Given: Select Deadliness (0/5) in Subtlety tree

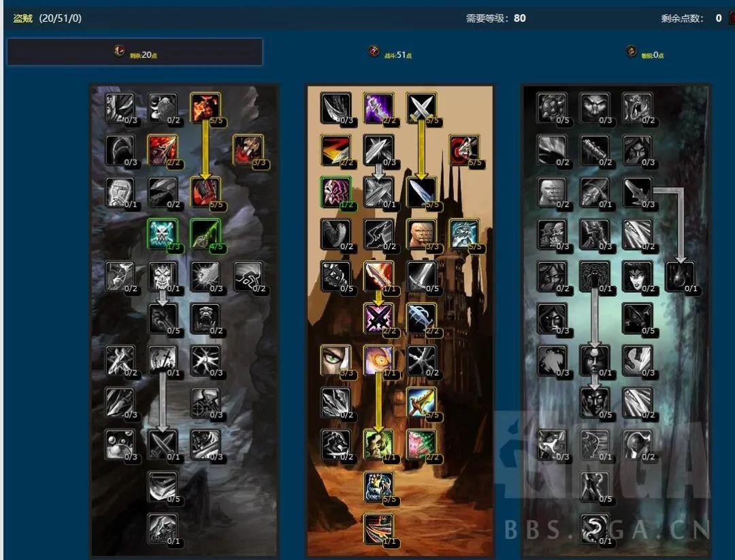Looking at the screenshot, I should (x=637, y=318).
